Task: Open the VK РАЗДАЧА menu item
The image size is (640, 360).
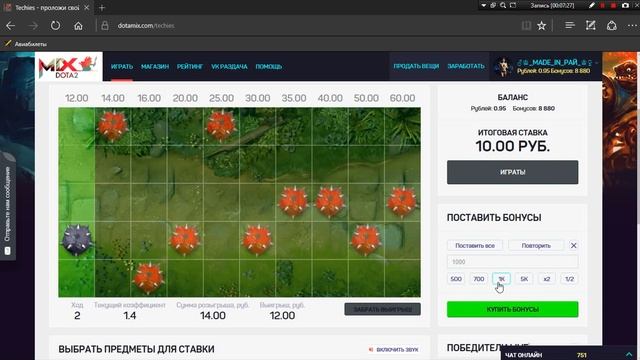Action: coord(229,67)
